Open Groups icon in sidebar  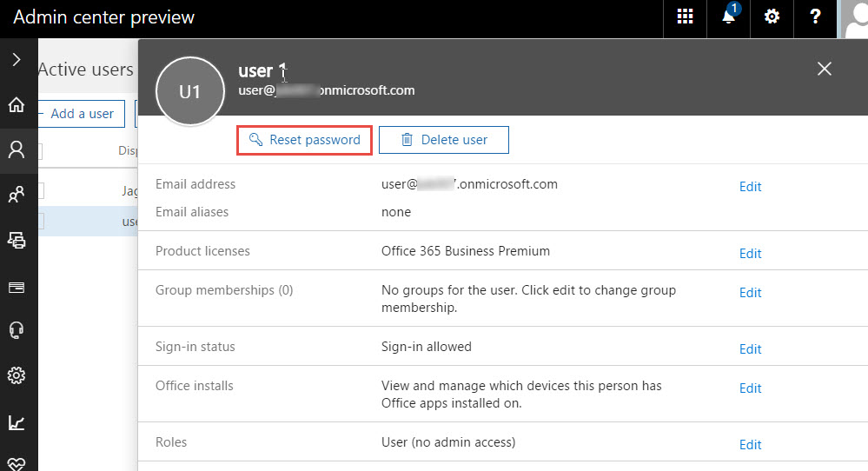tap(17, 195)
